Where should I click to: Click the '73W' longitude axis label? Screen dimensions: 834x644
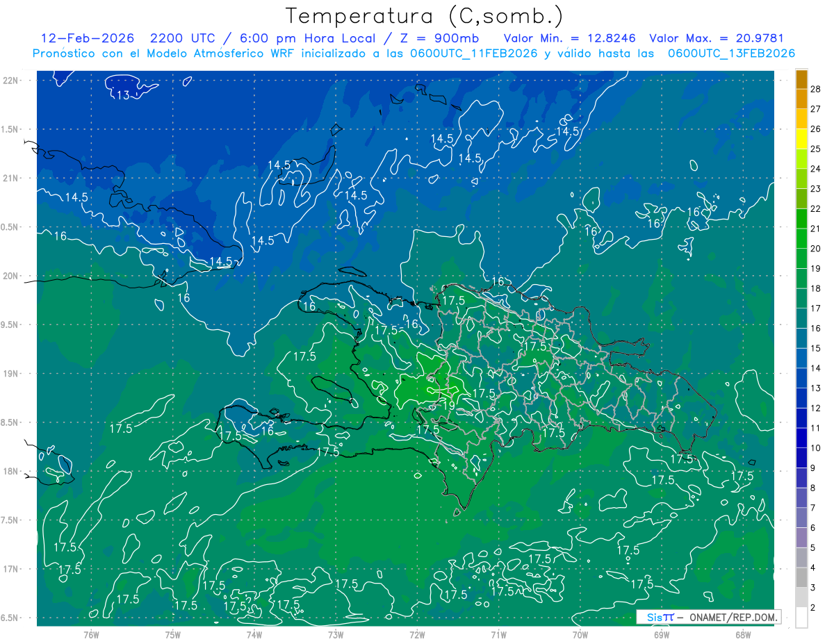point(336,635)
